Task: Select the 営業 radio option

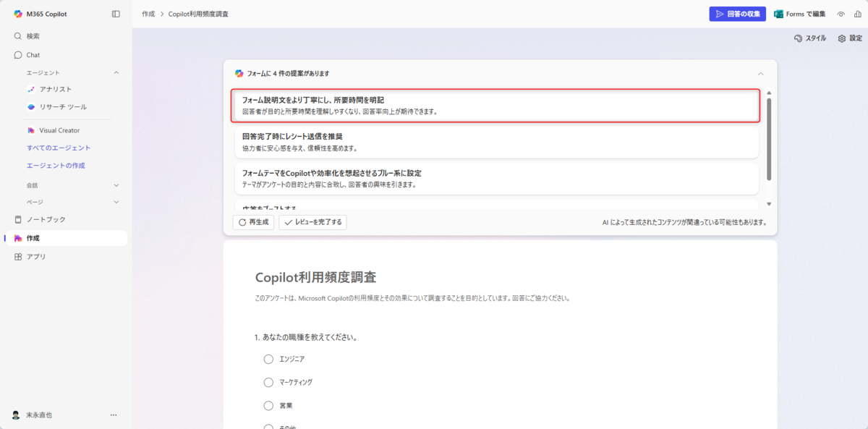Action: 268,406
